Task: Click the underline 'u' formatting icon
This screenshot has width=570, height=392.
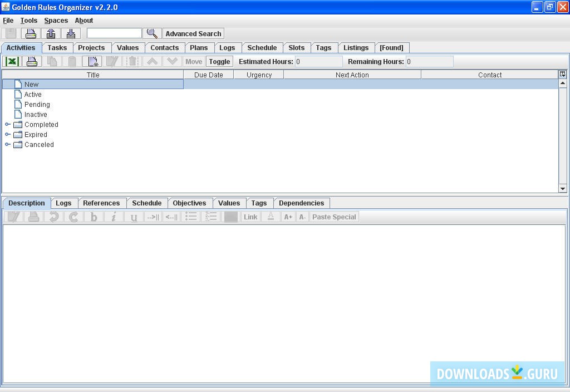Action: [x=134, y=217]
